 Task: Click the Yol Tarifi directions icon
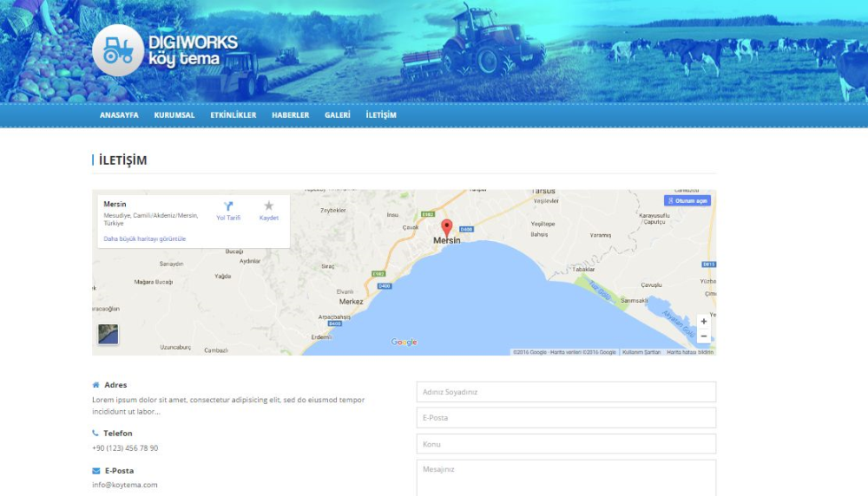[x=228, y=206]
